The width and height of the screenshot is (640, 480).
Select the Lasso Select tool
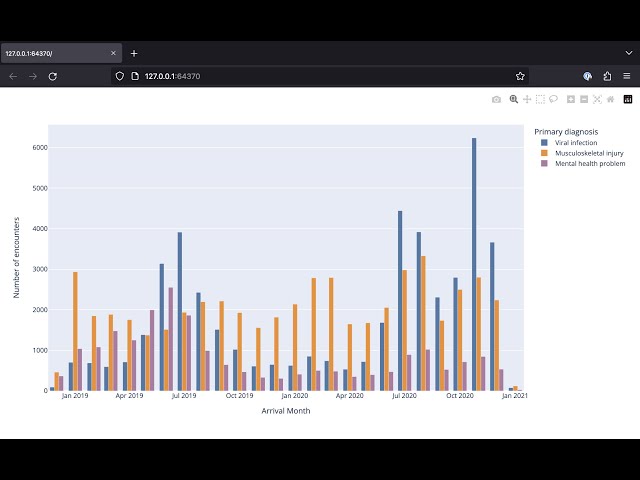tap(553, 99)
